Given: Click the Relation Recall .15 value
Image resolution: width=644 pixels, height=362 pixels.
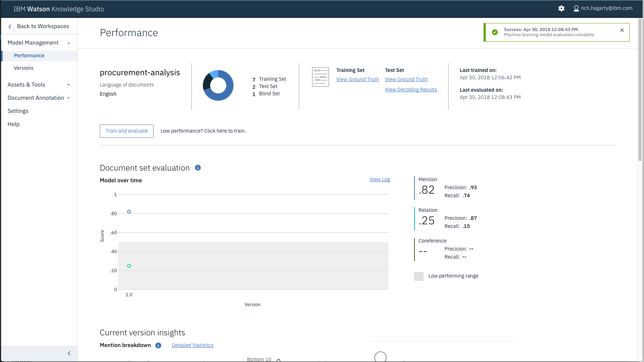Looking at the screenshot, I should coord(466,226).
